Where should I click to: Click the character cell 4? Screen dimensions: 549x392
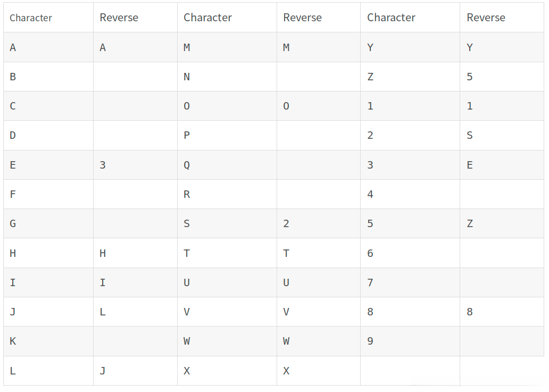(370, 194)
